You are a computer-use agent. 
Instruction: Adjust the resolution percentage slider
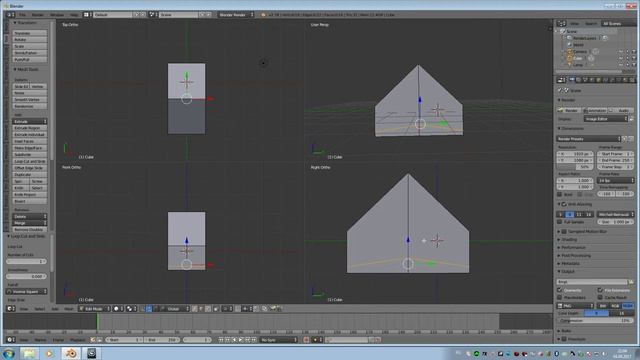pos(574,167)
